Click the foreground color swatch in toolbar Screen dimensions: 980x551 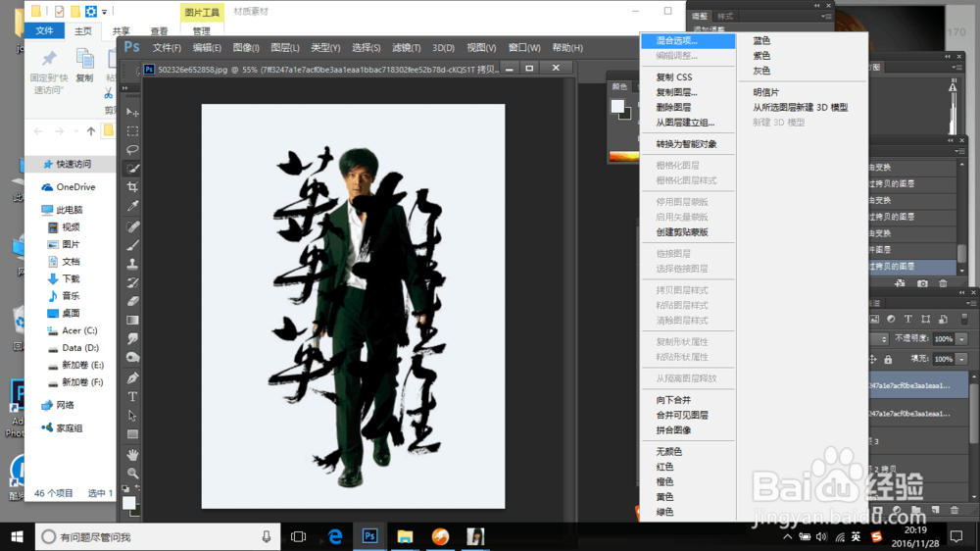[128, 503]
